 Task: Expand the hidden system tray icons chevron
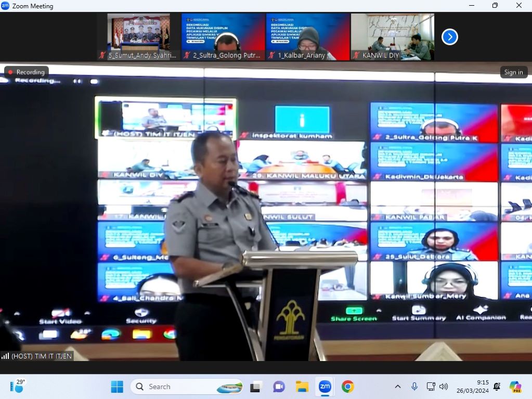coord(398,387)
